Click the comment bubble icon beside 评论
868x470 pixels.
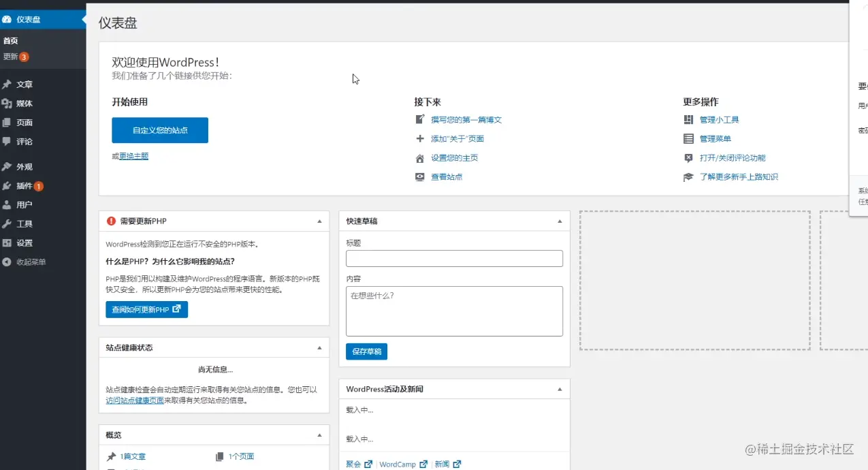[x=7, y=142]
